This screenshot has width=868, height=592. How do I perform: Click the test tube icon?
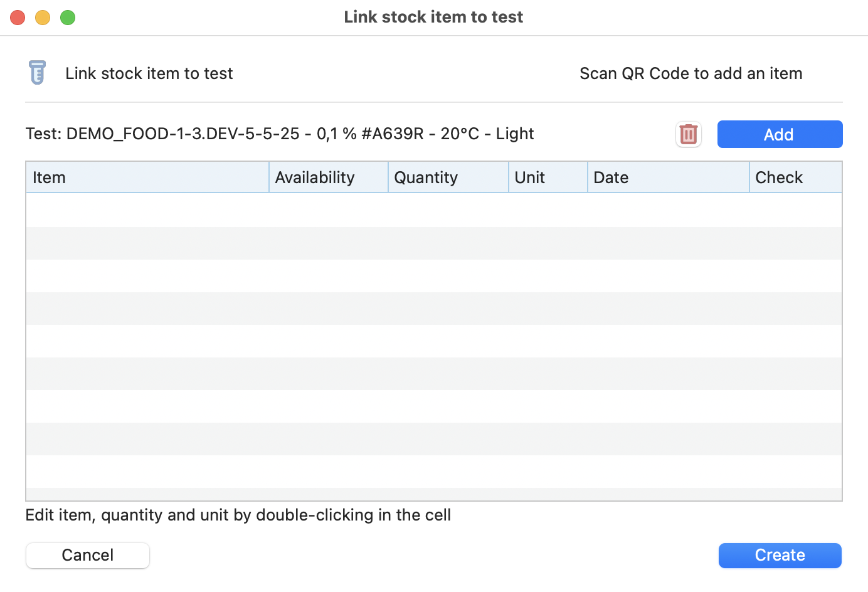tap(38, 73)
